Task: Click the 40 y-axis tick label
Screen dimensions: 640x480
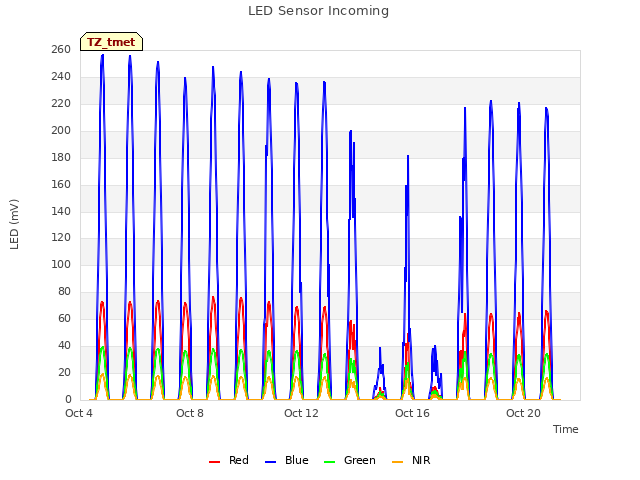Action: point(64,345)
